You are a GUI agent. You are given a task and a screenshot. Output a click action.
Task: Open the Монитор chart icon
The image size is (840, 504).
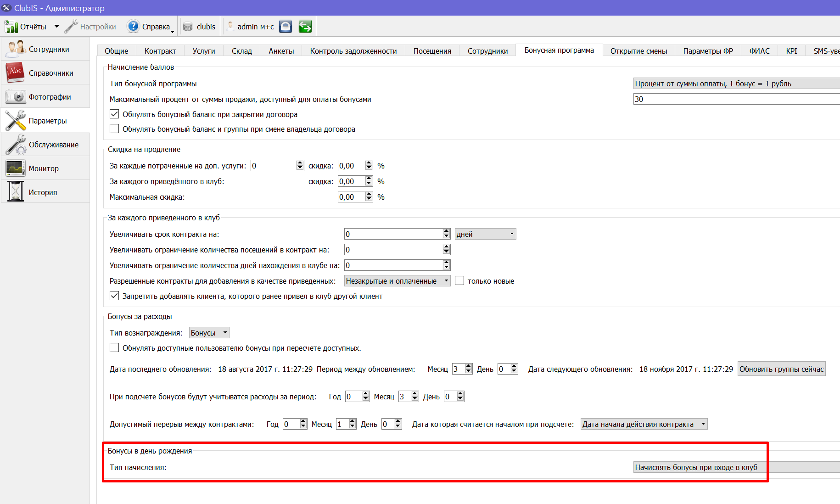click(x=15, y=168)
